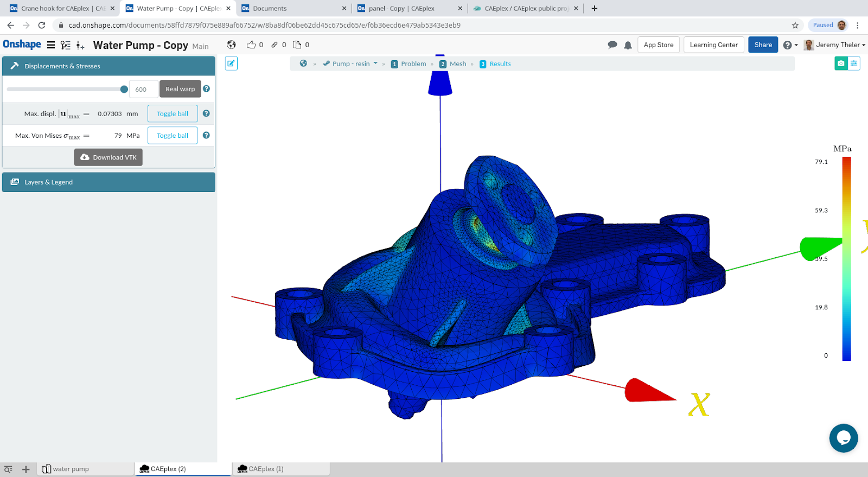Click the like thumbs-up icon
The image size is (868, 477).
coord(251,45)
